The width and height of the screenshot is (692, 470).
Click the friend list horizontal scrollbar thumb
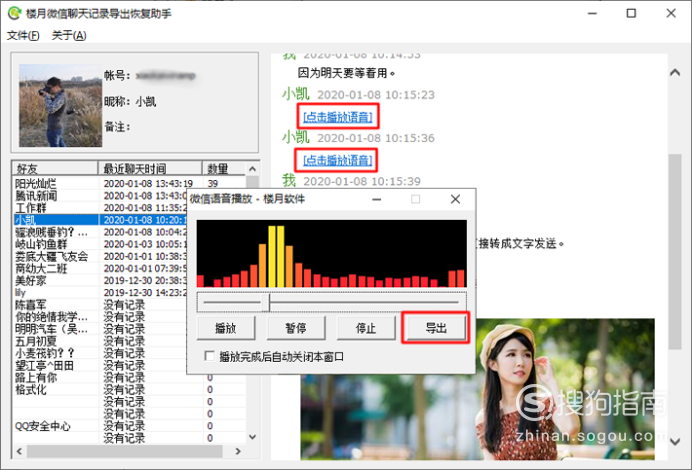click(x=124, y=451)
